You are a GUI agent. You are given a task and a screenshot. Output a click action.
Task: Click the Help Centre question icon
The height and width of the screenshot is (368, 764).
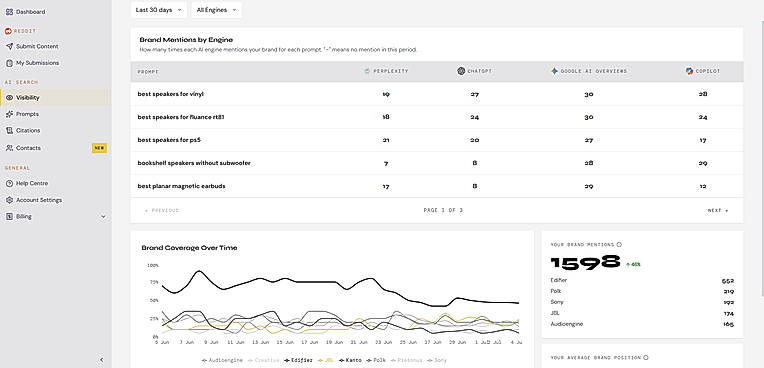[9, 183]
